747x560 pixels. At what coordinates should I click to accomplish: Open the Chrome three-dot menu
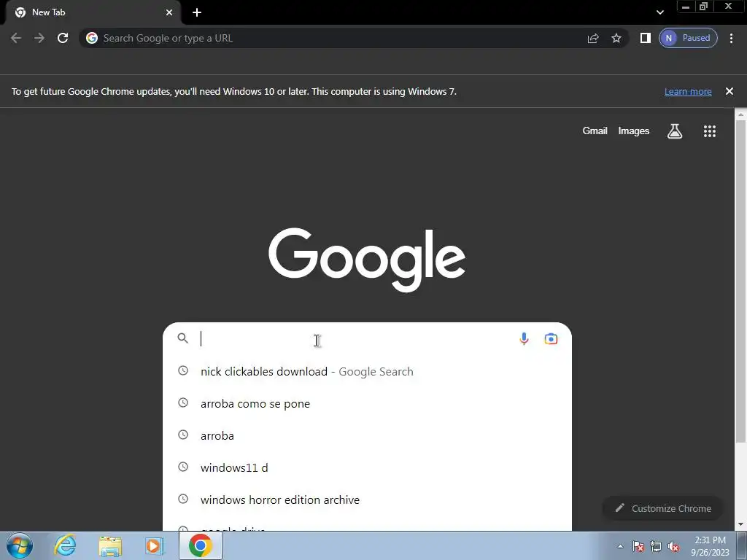click(x=731, y=38)
